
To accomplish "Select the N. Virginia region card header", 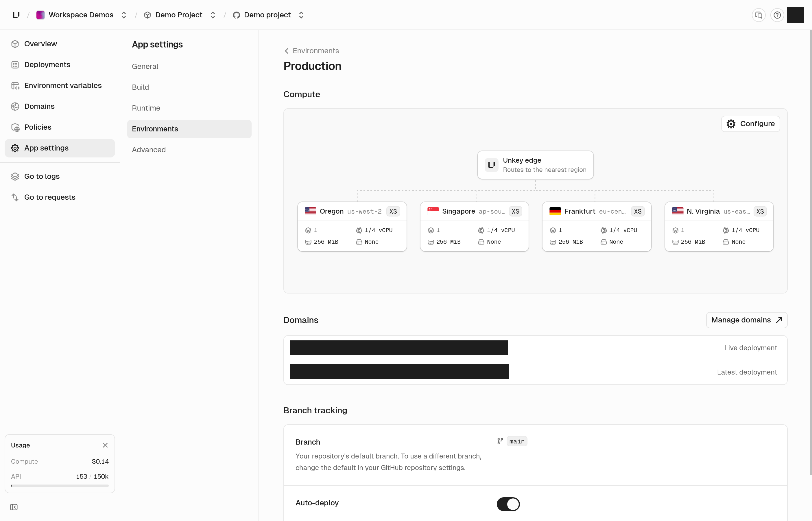I will [x=719, y=212].
